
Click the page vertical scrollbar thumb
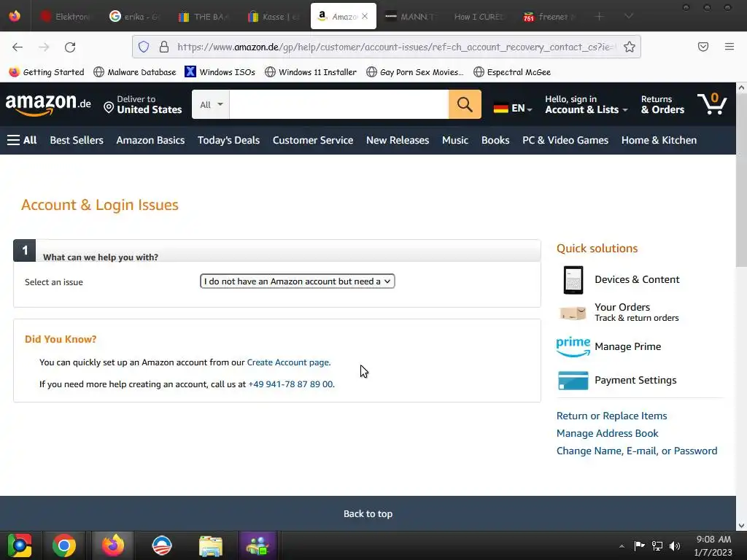click(741, 180)
